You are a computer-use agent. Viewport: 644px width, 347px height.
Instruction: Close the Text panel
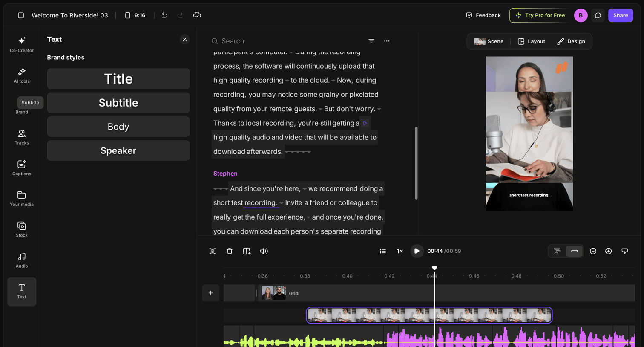click(184, 39)
